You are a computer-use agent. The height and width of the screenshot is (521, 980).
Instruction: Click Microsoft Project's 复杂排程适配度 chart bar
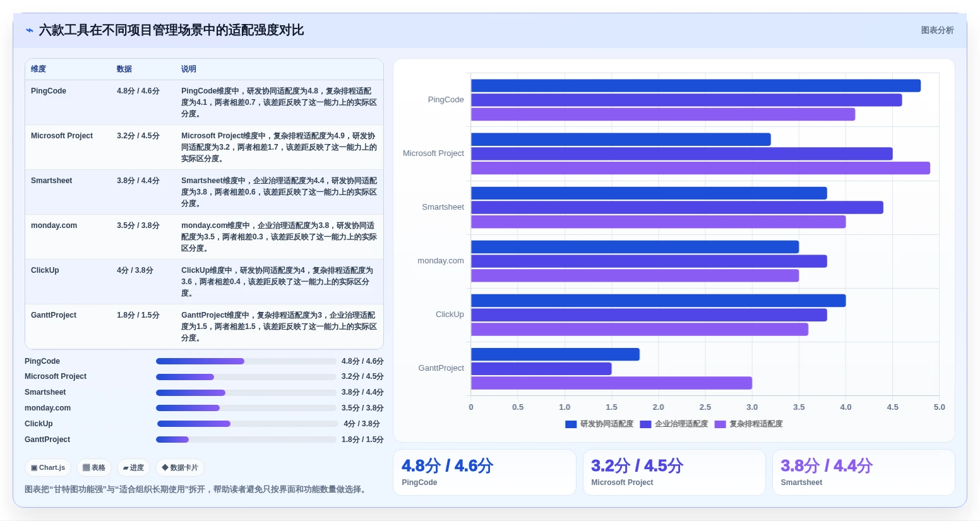point(700,168)
